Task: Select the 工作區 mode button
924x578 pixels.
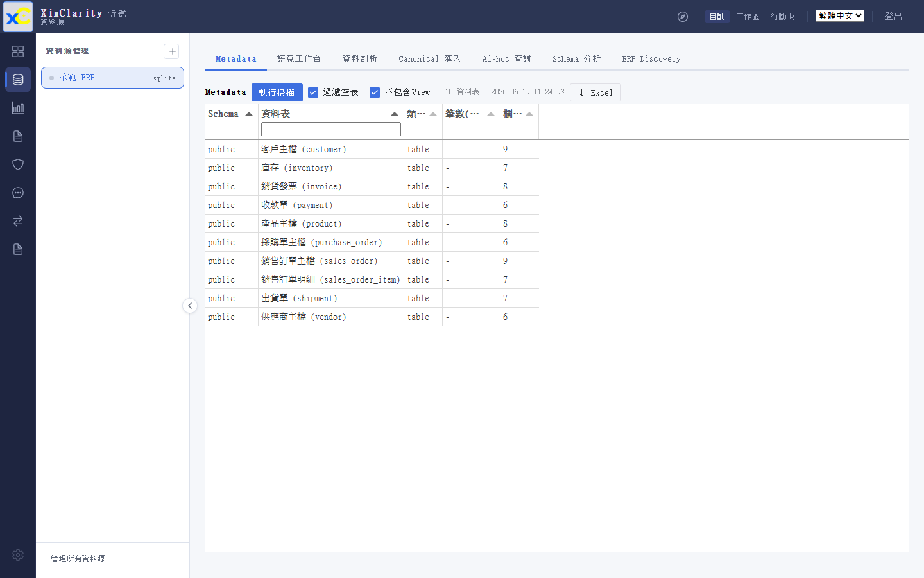Action: [x=748, y=16]
